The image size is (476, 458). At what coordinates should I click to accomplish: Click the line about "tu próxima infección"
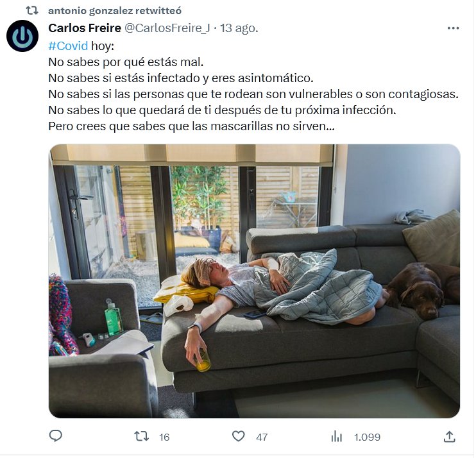coord(222,110)
